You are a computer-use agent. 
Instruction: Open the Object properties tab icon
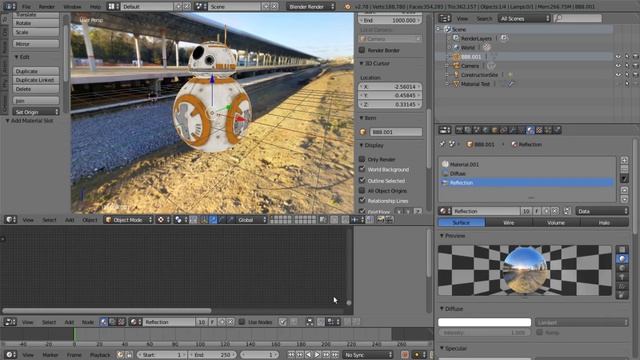point(495,130)
